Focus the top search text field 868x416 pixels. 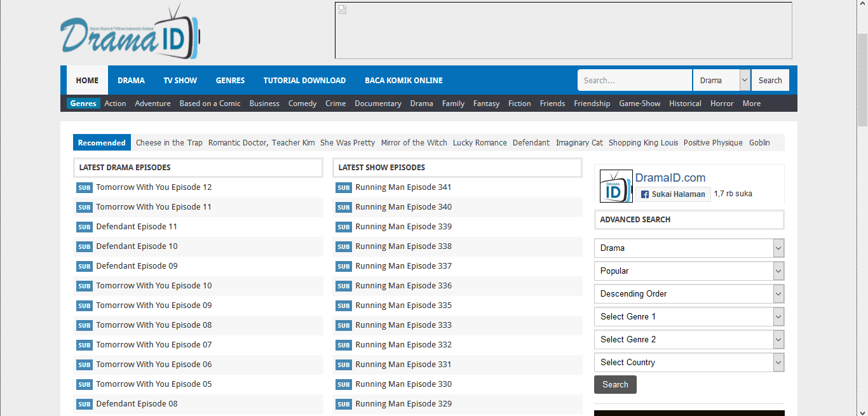[635, 80]
